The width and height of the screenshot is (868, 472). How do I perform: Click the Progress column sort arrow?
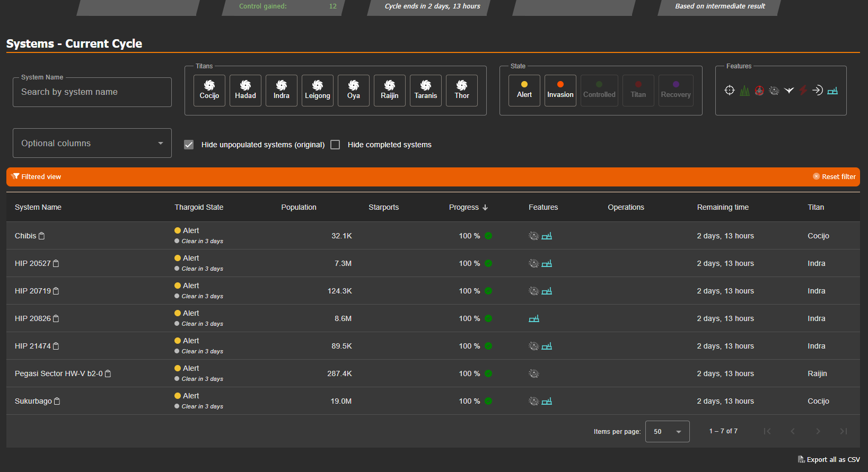(485, 207)
